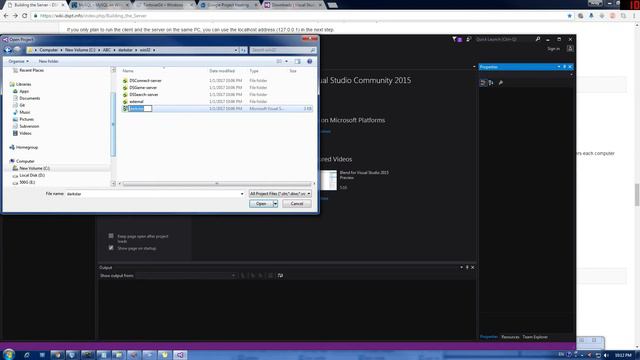Open the File name history dropdown
The image size is (640, 360).
(x=242, y=194)
